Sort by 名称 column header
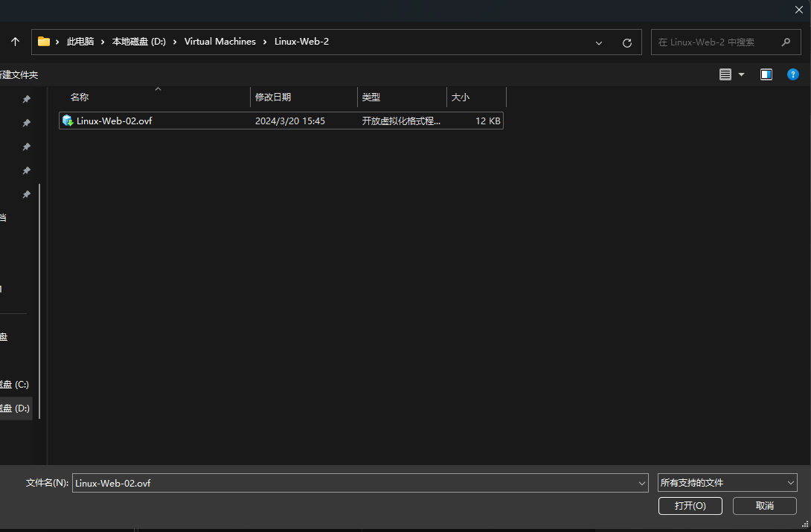811x532 pixels. tap(80, 97)
